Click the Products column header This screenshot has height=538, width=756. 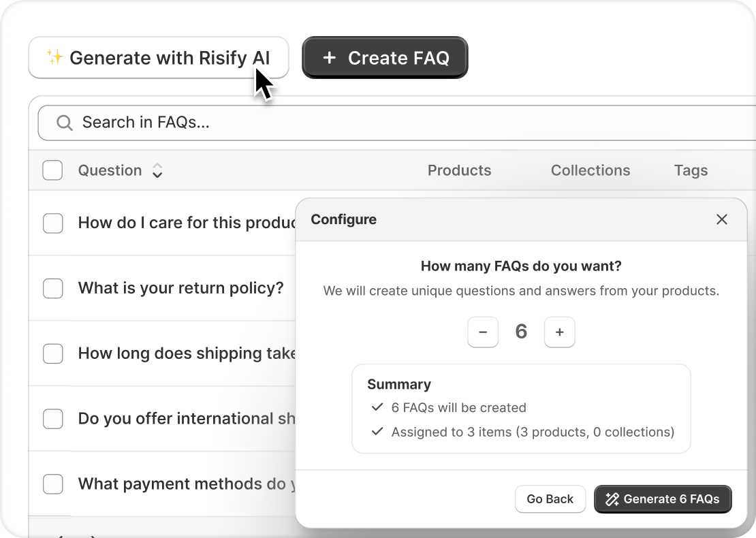pos(459,170)
